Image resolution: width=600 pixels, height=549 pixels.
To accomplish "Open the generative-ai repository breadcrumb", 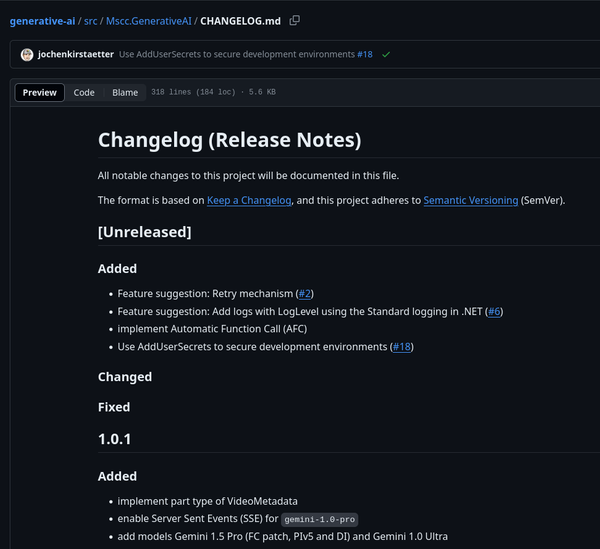I will click(42, 21).
